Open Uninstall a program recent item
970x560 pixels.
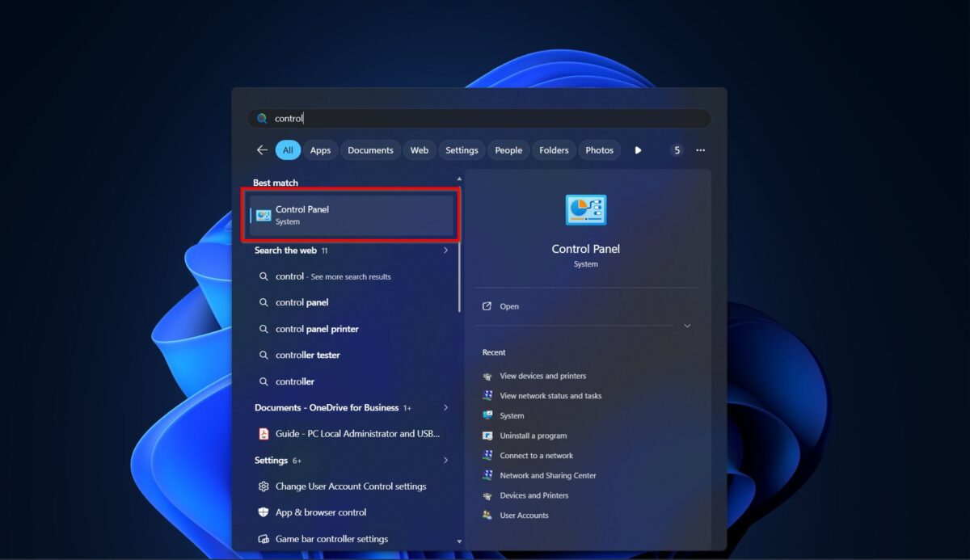(x=533, y=436)
